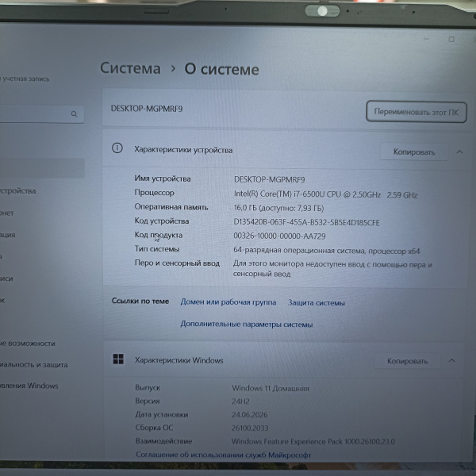The height and width of the screenshot is (476, 476).
Task: Open the sidebar item ending in 'возможности'
Action: 28,344
